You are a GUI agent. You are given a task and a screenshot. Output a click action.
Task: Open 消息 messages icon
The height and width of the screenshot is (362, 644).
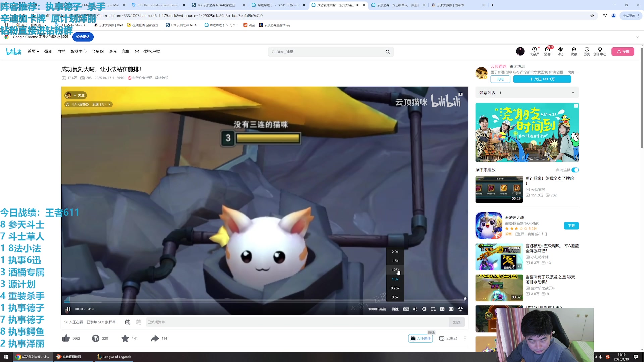[547, 51]
